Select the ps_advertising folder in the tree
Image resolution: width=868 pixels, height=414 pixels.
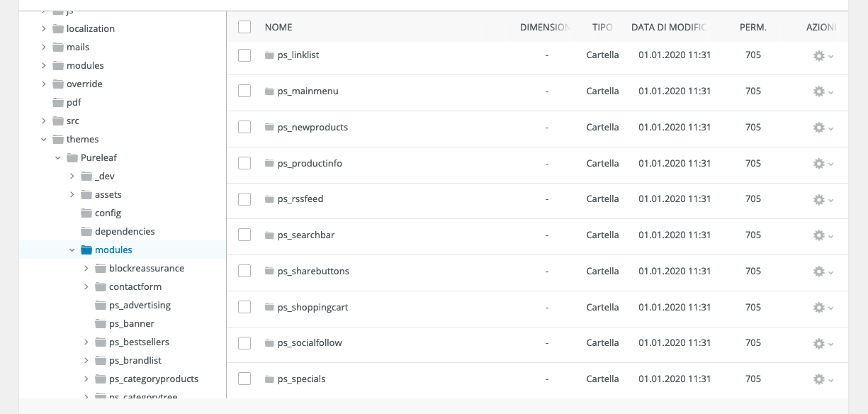pyautogui.click(x=140, y=306)
